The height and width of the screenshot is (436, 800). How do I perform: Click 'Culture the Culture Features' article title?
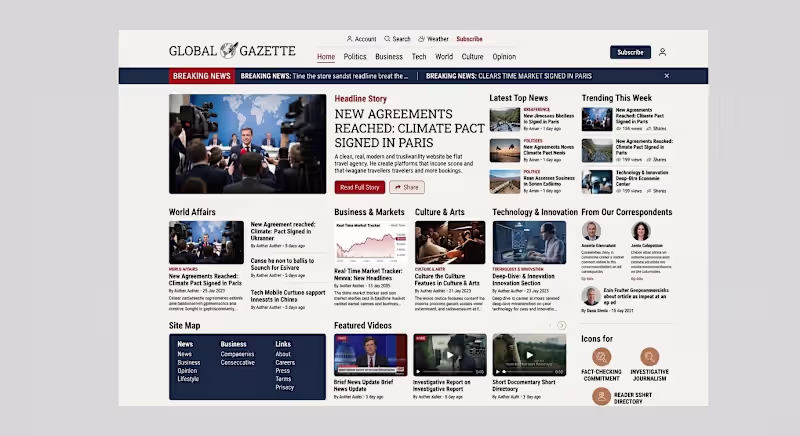click(447, 279)
